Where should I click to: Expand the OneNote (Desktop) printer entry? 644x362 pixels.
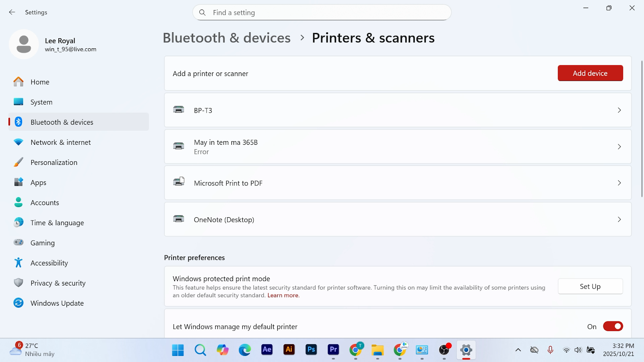point(398,220)
